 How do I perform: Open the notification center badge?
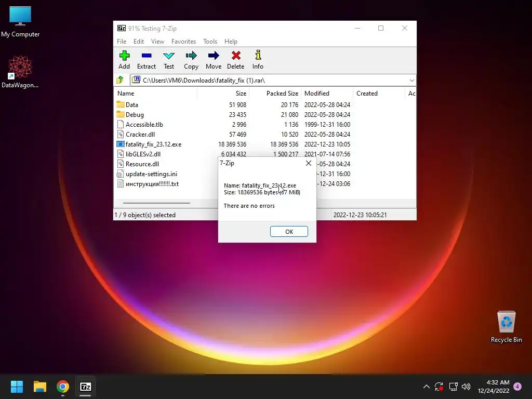518,387
